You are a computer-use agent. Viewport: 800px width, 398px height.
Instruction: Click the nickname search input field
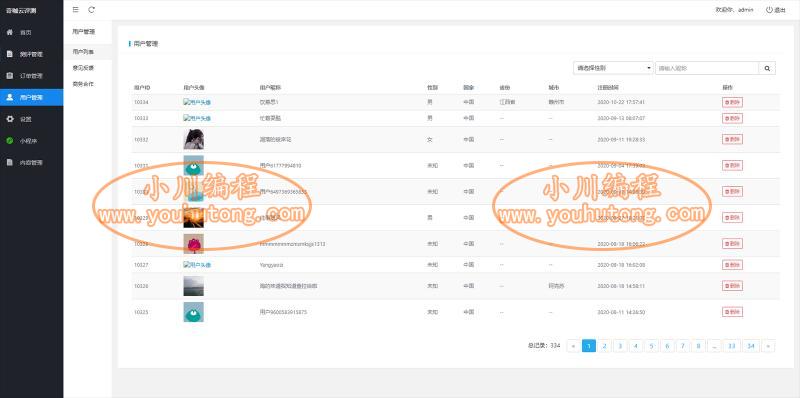pos(707,68)
